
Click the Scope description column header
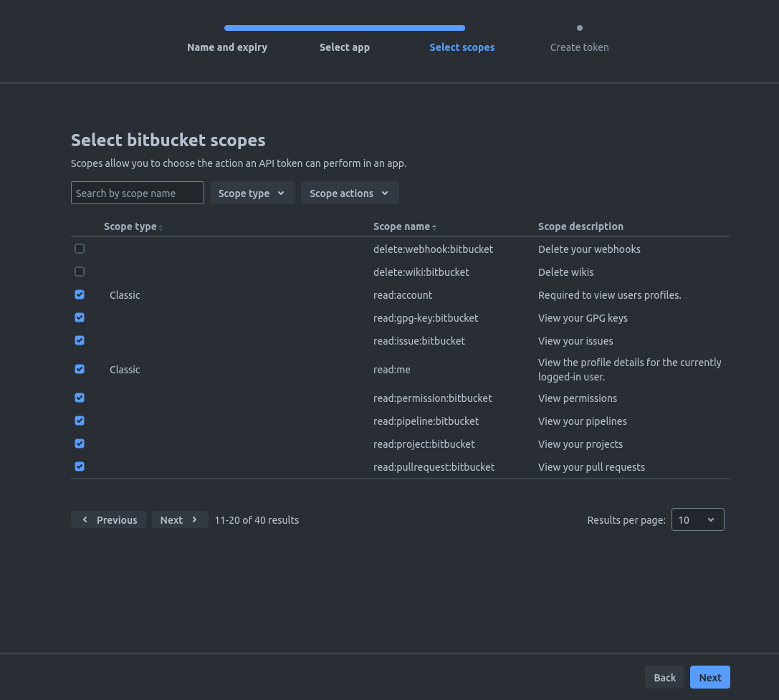click(x=580, y=226)
